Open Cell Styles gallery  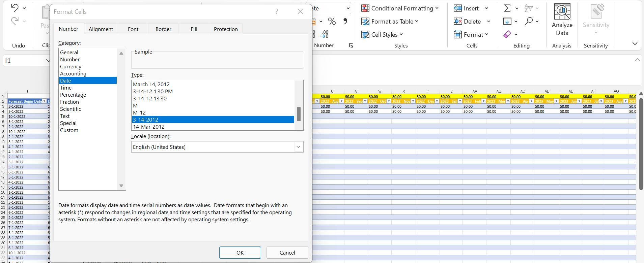coord(382,35)
